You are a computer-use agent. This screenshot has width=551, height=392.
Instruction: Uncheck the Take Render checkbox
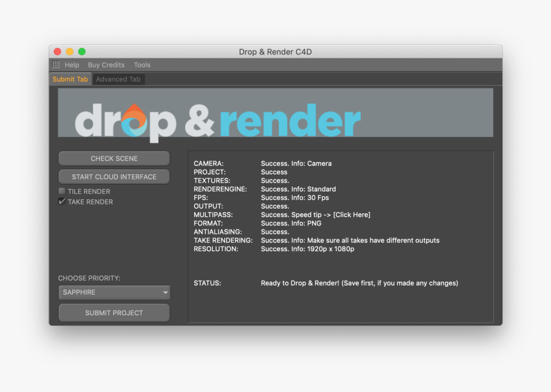click(x=62, y=202)
